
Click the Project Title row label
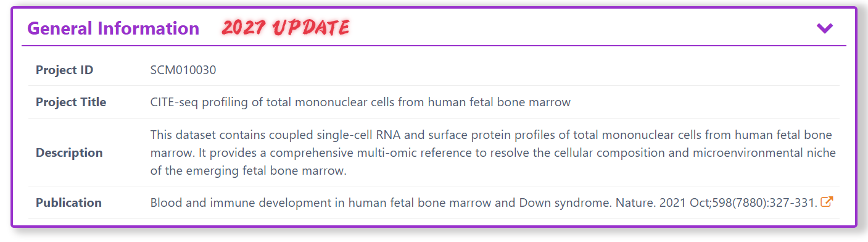(x=71, y=102)
